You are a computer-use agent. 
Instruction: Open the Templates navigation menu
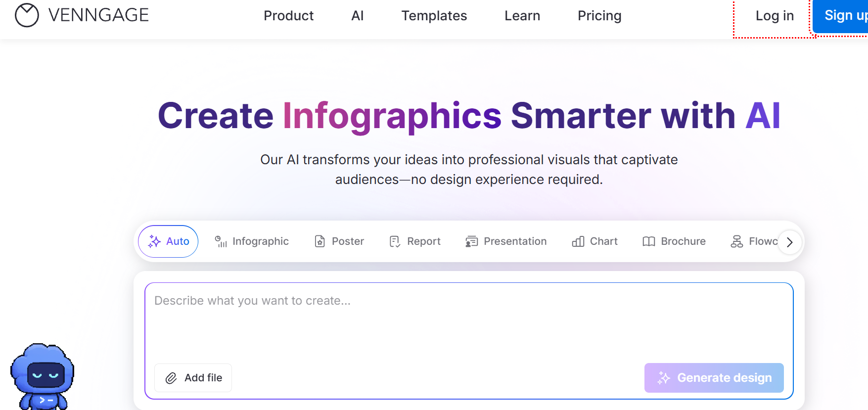pyautogui.click(x=434, y=16)
